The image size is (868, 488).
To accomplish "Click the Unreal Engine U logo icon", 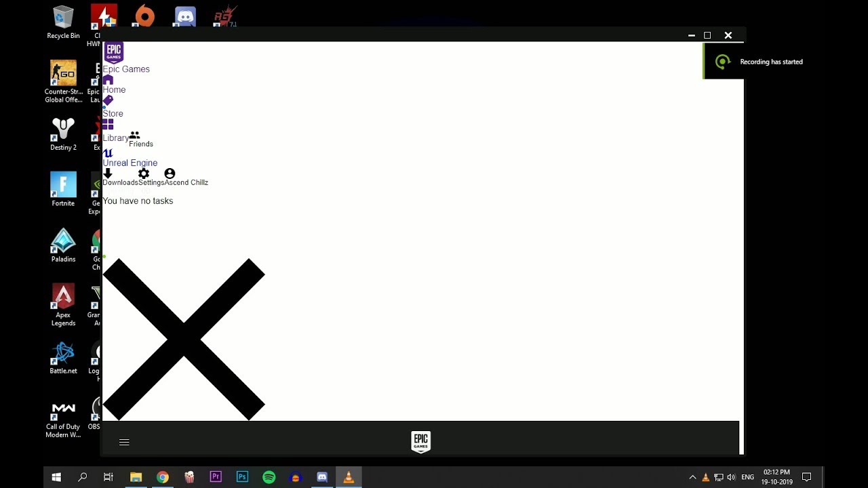I will [108, 153].
